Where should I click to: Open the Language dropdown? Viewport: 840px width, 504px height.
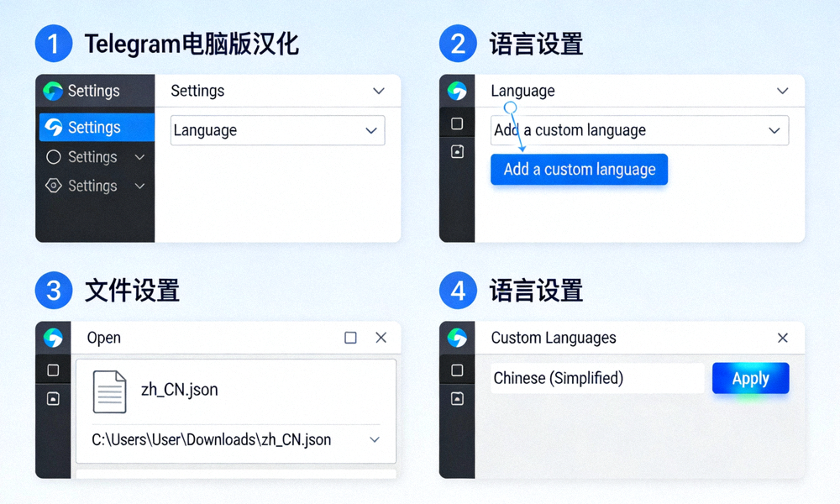(277, 130)
